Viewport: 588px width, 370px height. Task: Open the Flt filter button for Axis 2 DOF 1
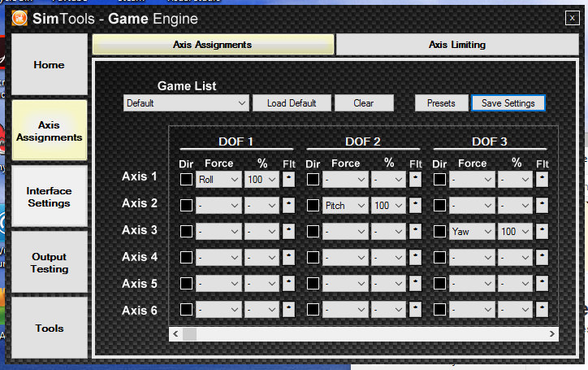coord(288,206)
